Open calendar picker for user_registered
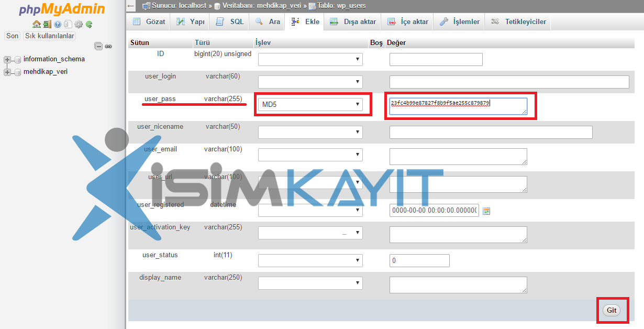The image size is (644, 329). [486, 211]
